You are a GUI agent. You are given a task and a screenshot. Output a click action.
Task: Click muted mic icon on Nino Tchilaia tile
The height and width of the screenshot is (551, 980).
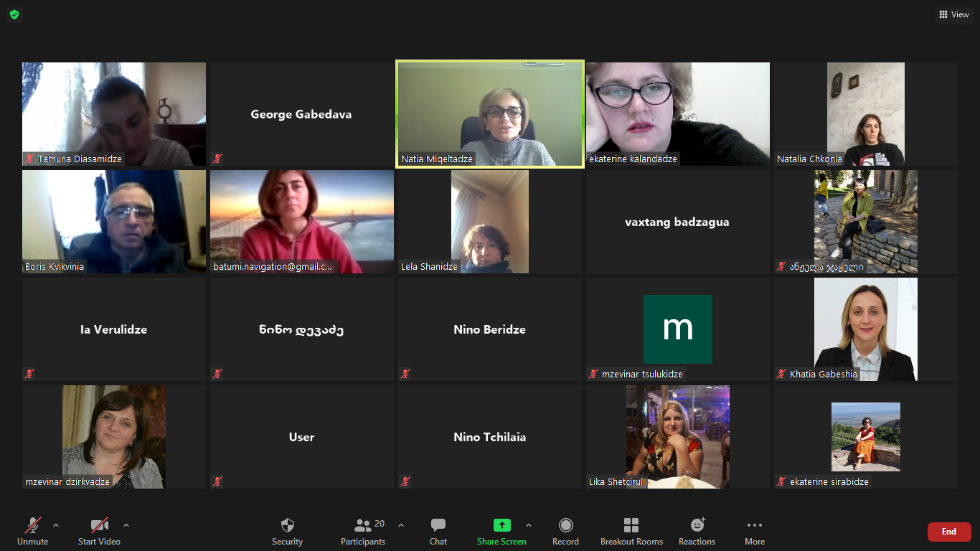(405, 481)
